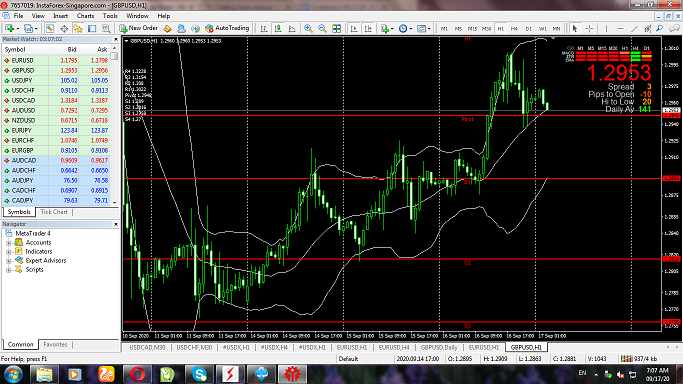Expand the Scripts tree node

8,270
